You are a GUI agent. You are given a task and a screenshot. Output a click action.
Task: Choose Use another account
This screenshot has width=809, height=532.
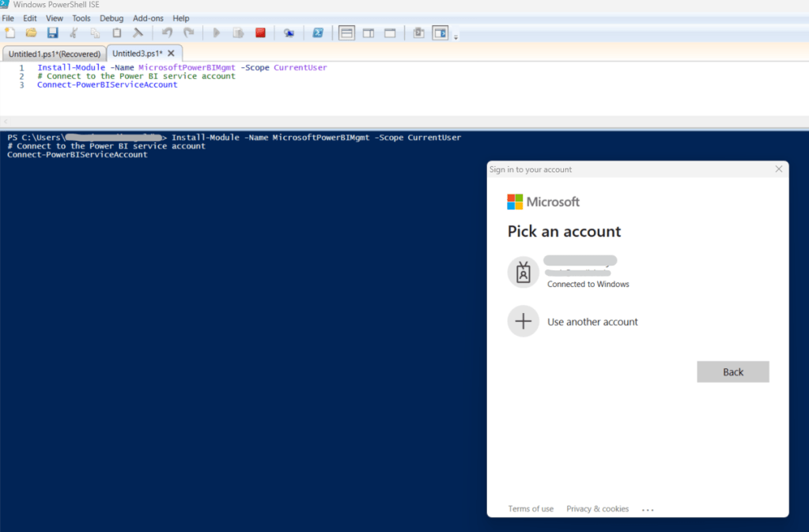pyautogui.click(x=592, y=322)
